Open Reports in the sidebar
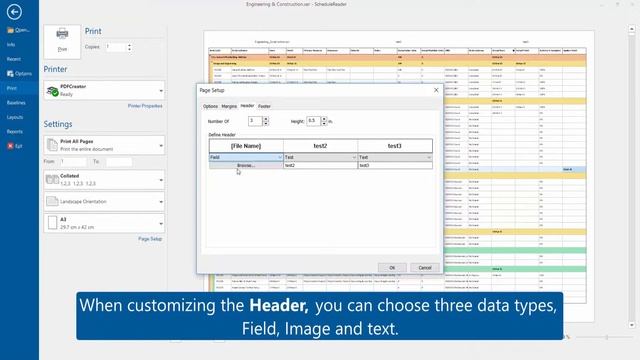 [15, 132]
